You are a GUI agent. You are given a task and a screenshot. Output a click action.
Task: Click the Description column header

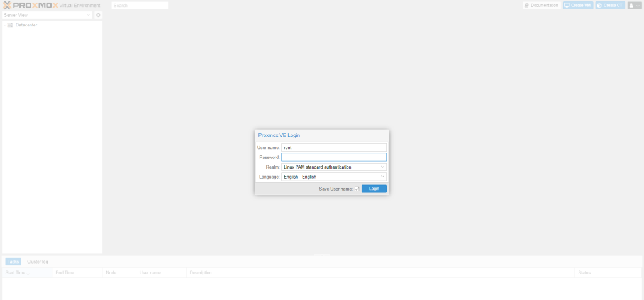pos(201,273)
